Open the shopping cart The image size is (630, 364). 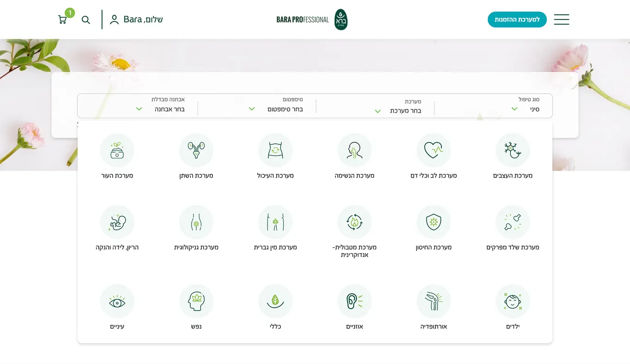(x=63, y=19)
